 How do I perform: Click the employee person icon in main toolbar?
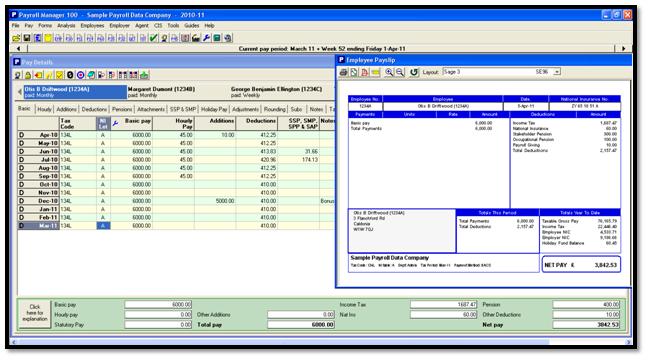pos(164,38)
